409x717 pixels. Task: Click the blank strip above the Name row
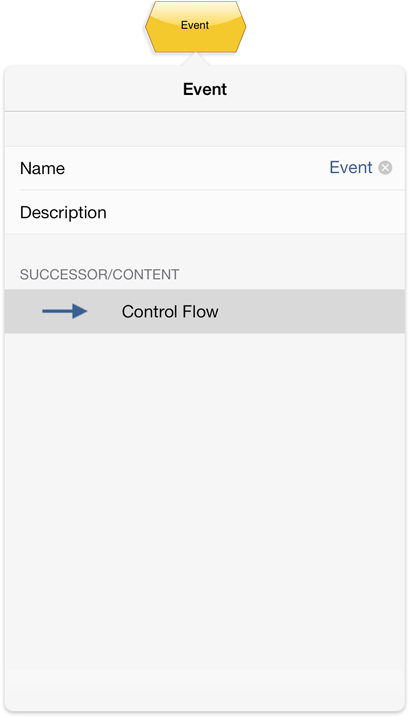[204, 129]
